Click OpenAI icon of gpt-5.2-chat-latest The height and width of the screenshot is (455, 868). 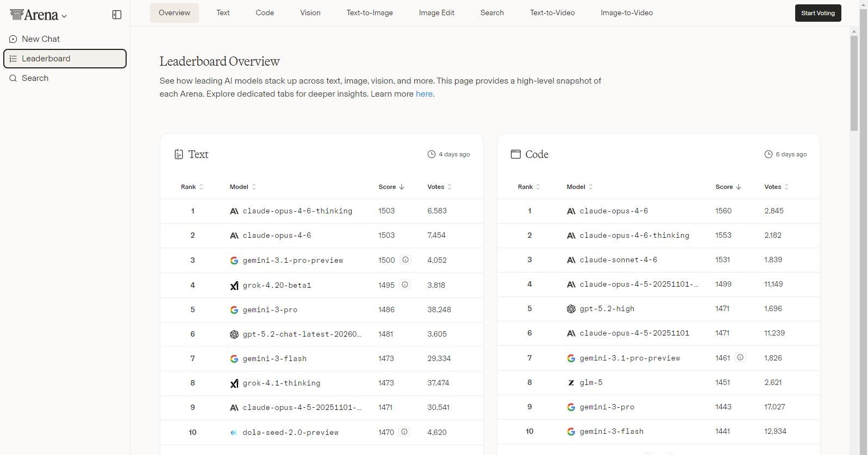pos(234,334)
